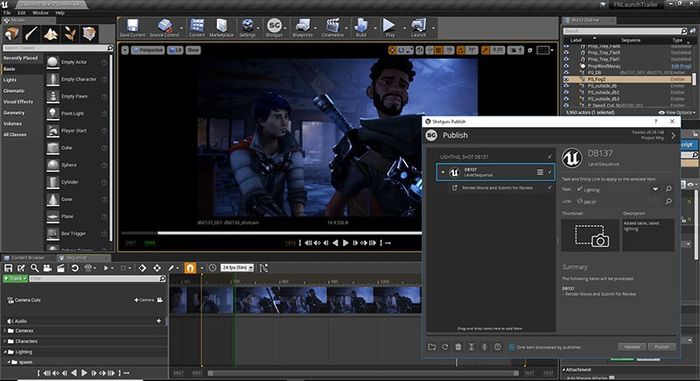Viewport: 700px width, 381px height.
Task: Open the Cinematics toolbar icon
Action: point(333,27)
